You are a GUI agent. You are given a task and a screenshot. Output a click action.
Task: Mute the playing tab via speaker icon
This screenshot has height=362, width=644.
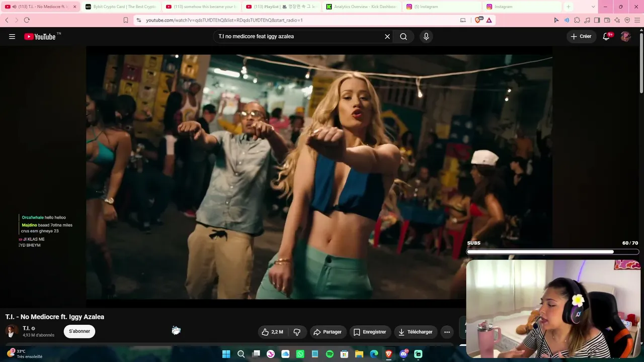[x=14, y=7]
